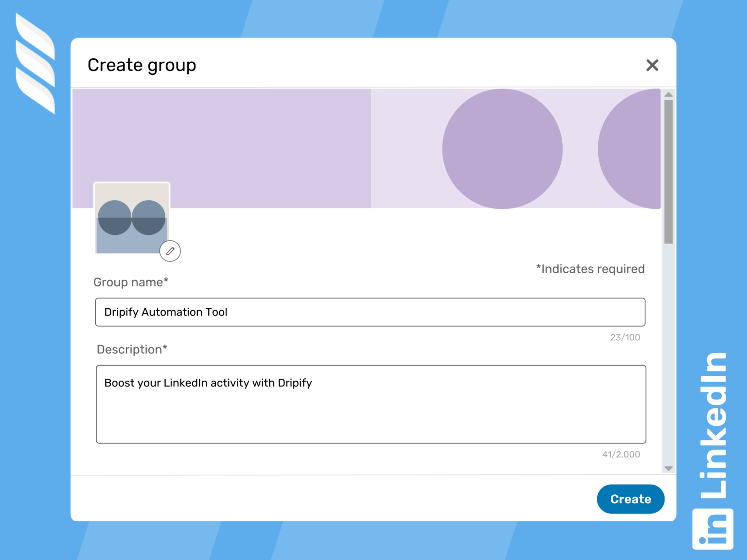747x560 pixels.
Task: Click the large purple circle in the cover image
Action: pos(502,148)
